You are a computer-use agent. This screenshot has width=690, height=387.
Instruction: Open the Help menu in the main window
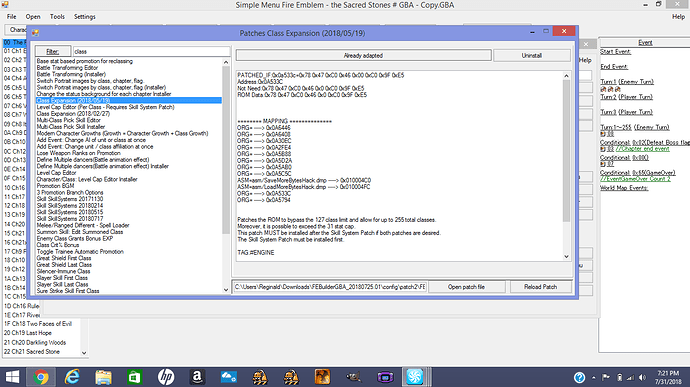[678, 17]
